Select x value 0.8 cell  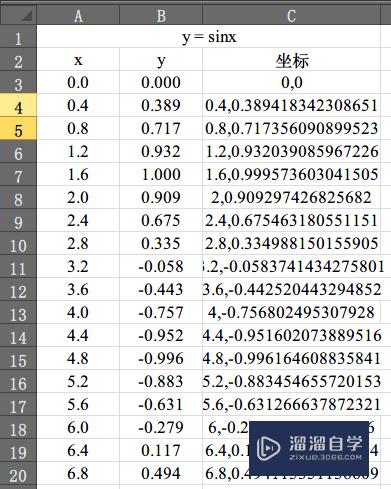click(78, 128)
